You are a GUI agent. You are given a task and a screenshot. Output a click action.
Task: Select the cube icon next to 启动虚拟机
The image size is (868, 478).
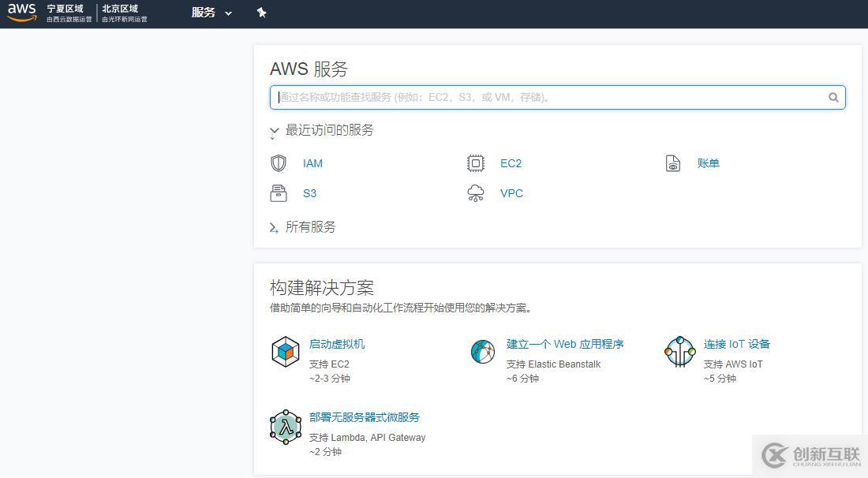click(x=285, y=353)
